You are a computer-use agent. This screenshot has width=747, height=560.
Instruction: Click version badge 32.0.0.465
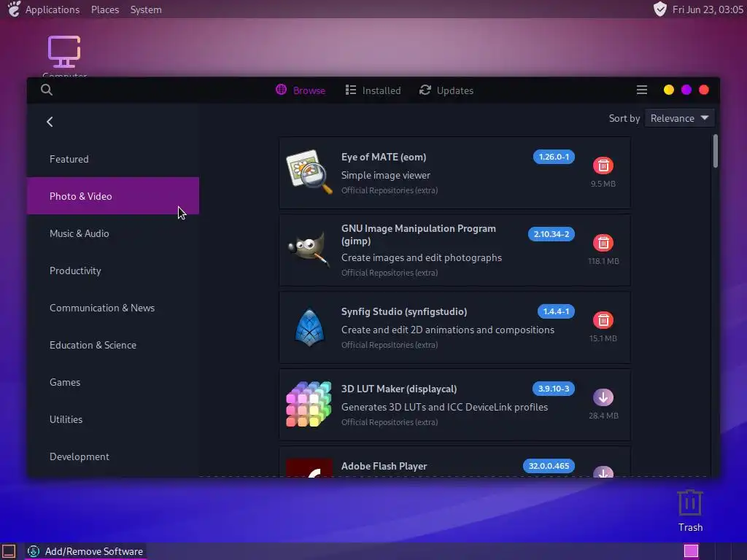[549, 466]
